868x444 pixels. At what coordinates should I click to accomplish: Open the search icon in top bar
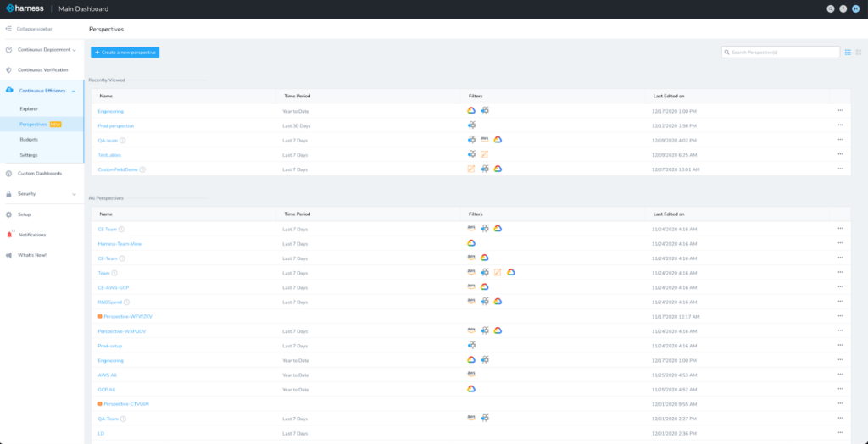(x=831, y=8)
